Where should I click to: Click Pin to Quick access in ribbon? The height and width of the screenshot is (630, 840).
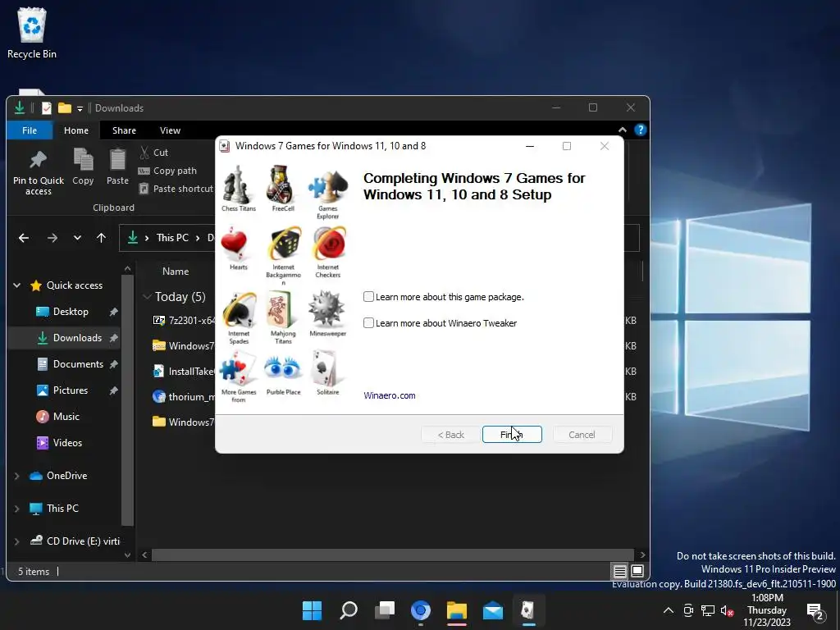38,171
